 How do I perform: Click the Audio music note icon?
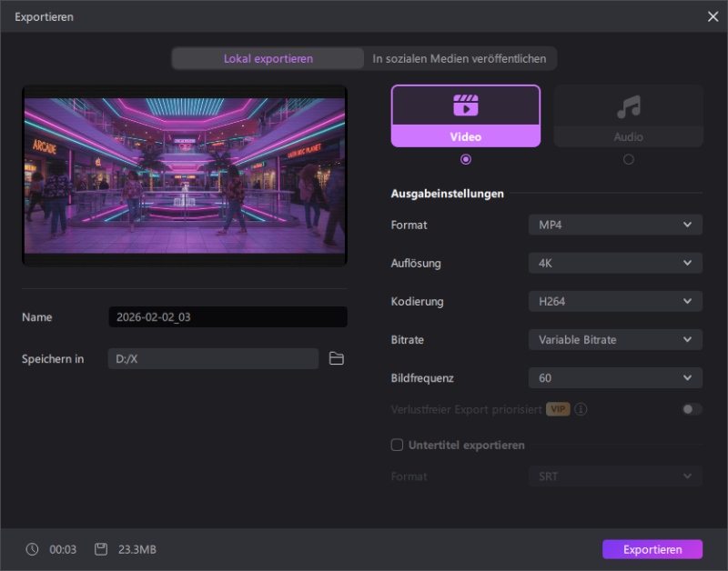coord(628,107)
